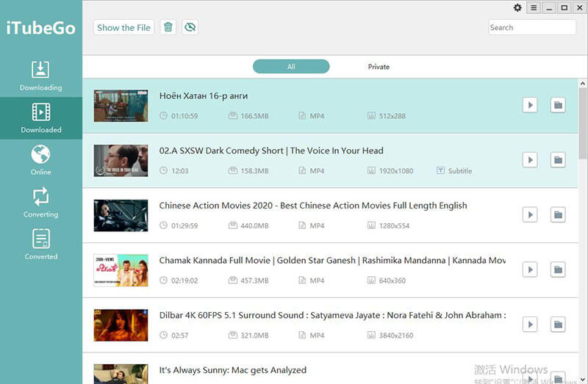Open the Online browser section
This screenshot has width=588, height=384.
[x=41, y=160]
